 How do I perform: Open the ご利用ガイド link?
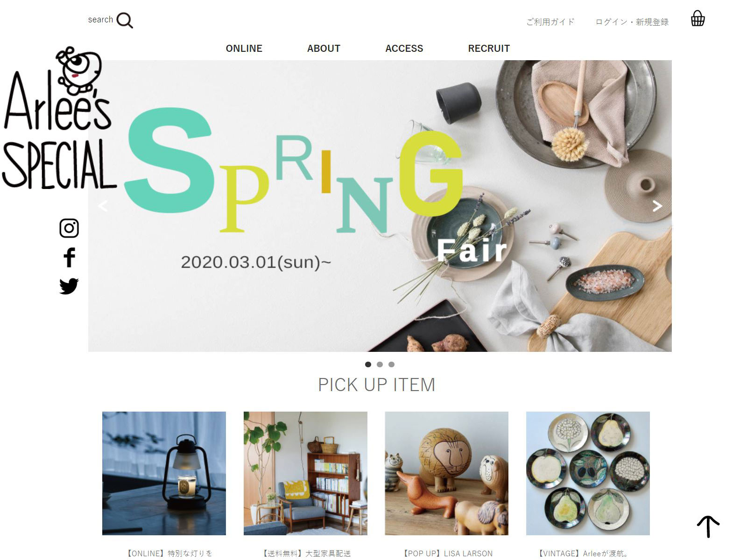(x=550, y=22)
